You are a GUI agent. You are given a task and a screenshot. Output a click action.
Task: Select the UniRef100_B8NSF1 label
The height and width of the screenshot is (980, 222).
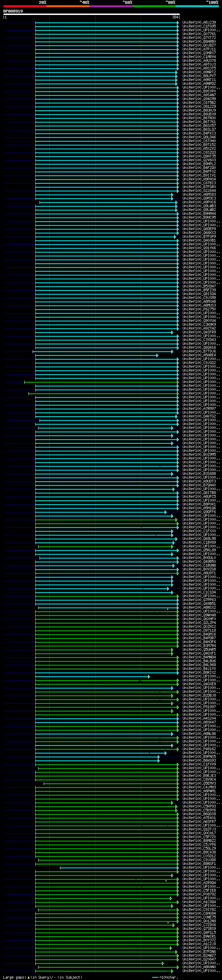[199, 864]
